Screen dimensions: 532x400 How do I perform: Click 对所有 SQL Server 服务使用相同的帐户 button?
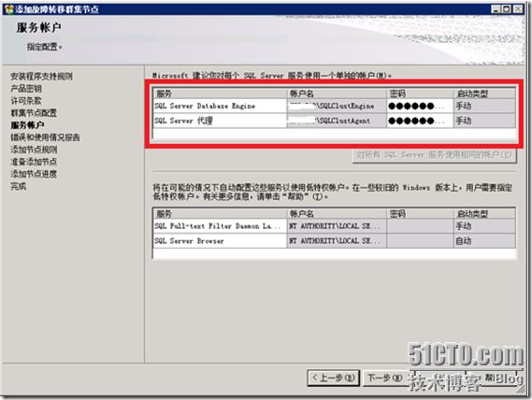[x=435, y=155]
